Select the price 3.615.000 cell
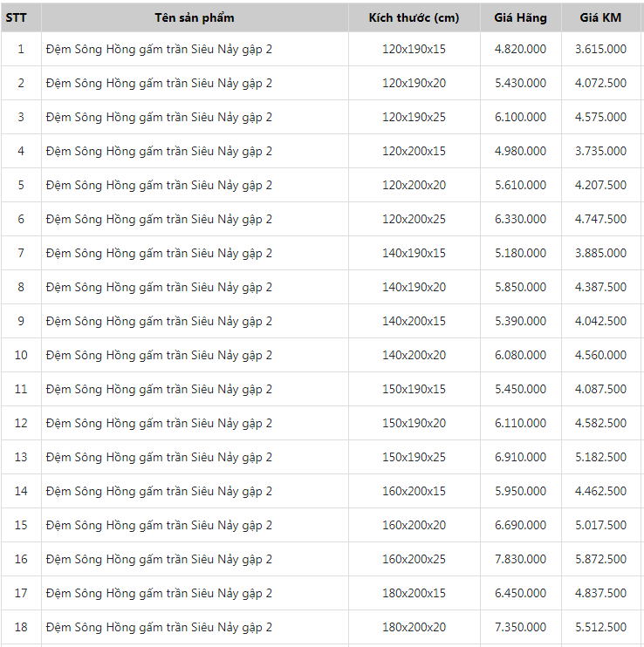The height and width of the screenshot is (647, 644). (x=600, y=49)
